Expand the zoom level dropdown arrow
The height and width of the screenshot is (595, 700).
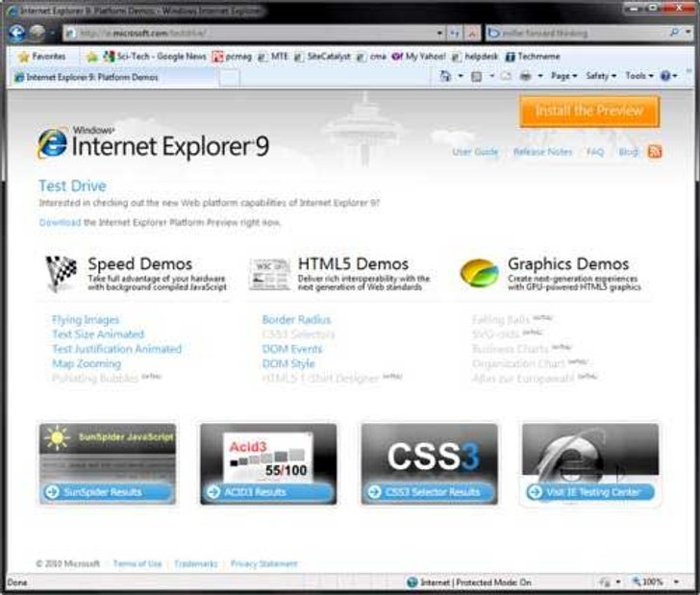[677, 583]
